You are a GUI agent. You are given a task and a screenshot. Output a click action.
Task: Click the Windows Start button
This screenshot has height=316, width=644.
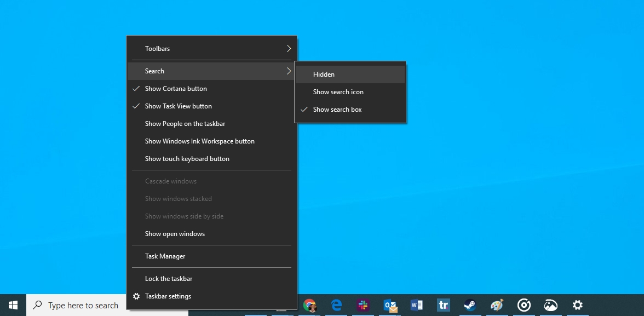(x=13, y=305)
